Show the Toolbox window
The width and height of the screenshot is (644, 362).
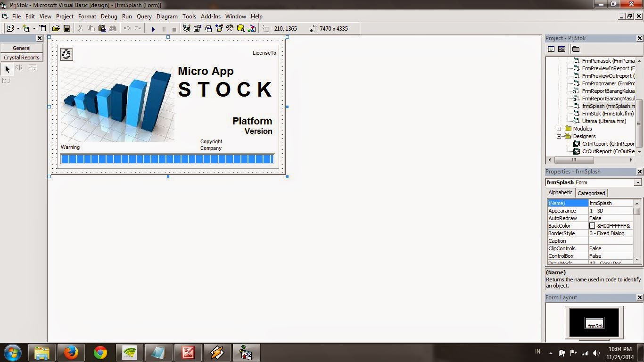[x=229, y=28]
